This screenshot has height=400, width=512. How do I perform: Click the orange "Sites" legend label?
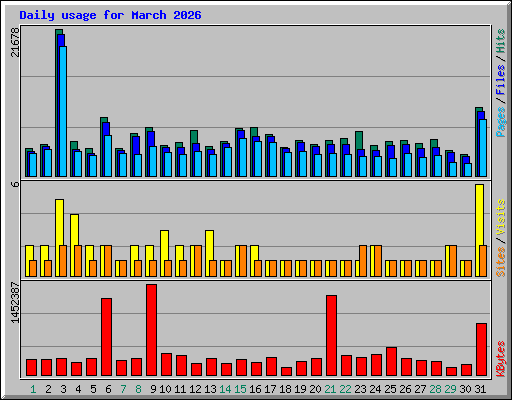point(501,262)
